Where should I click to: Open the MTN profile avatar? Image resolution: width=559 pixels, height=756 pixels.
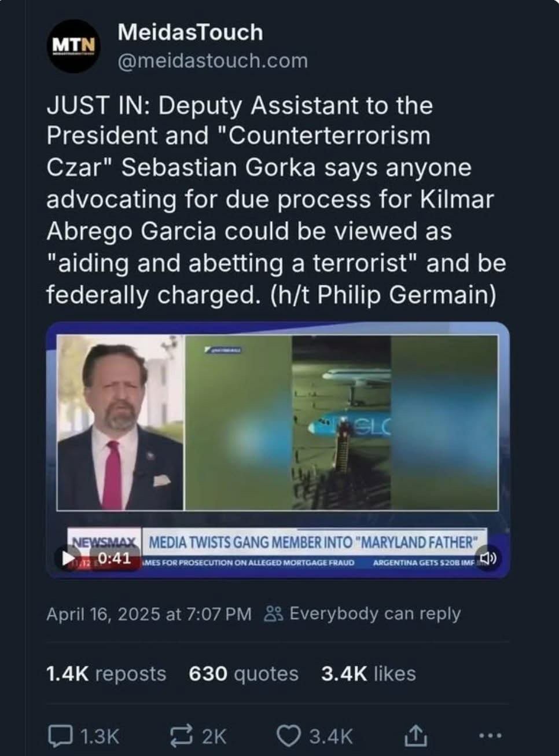(x=73, y=46)
